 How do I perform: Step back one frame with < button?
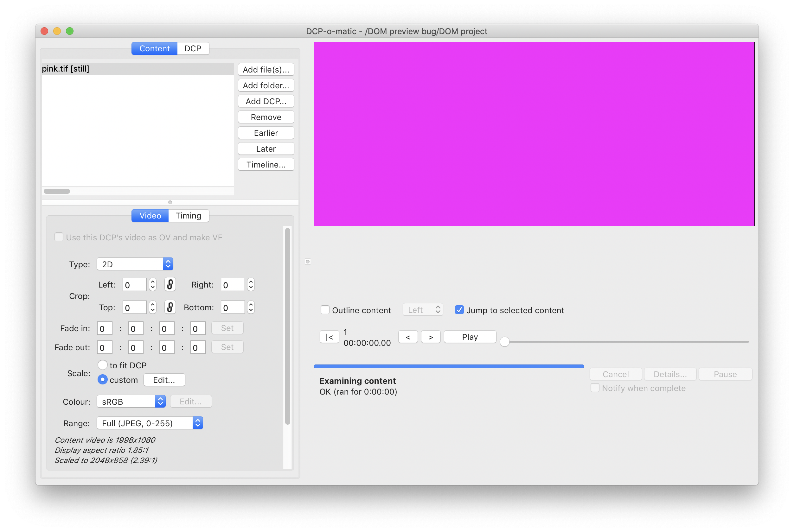(x=408, y=337)
